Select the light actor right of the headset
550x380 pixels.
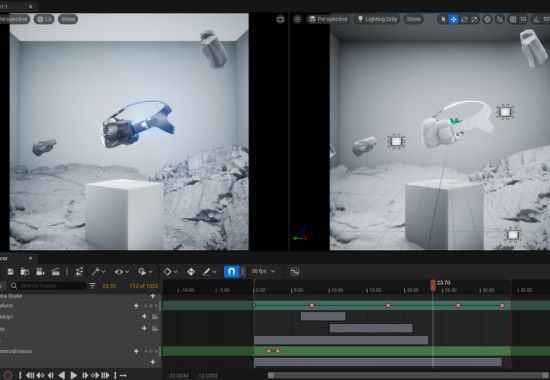click(505, 112)
